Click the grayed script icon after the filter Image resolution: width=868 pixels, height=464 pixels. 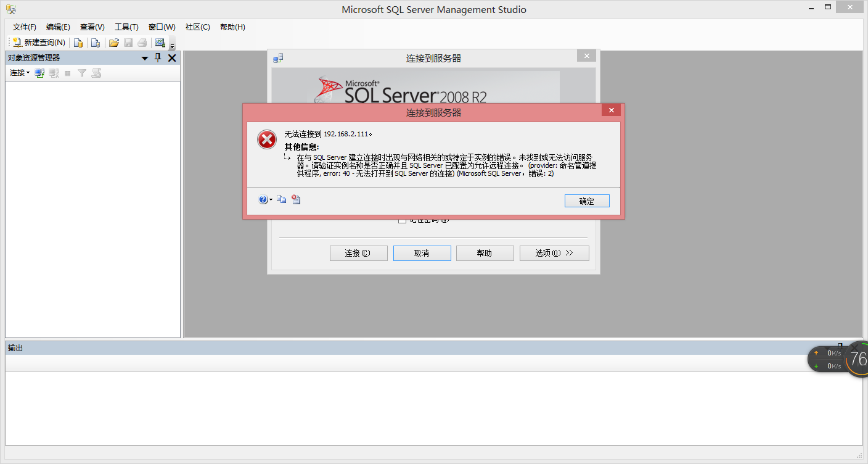click(96, 73)
